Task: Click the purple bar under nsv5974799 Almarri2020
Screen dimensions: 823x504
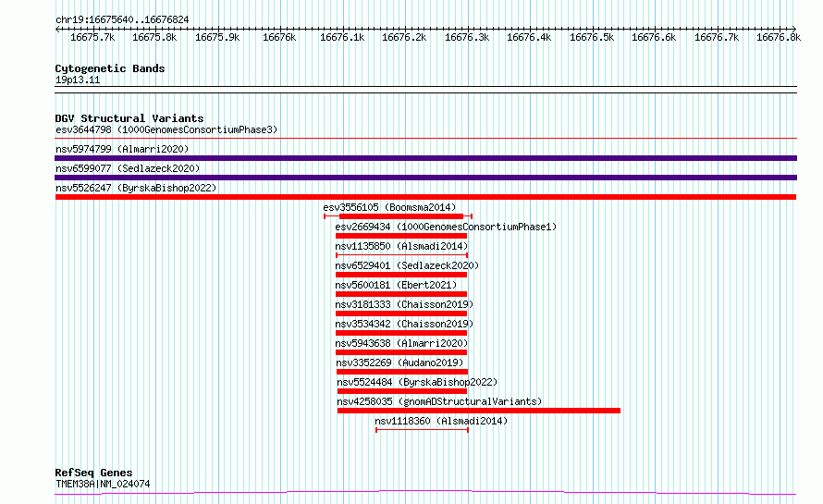Action: pos(425,158)
